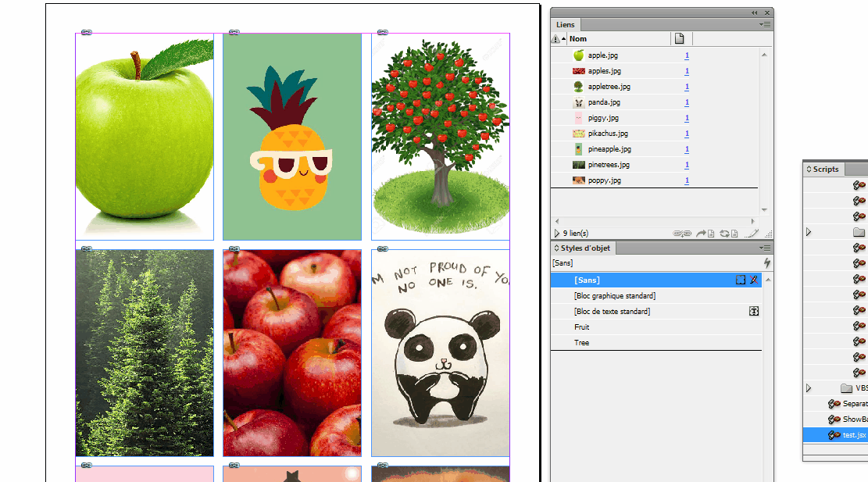Click the Edit Original pencil icon
The image size is (868, 482).
751,234
